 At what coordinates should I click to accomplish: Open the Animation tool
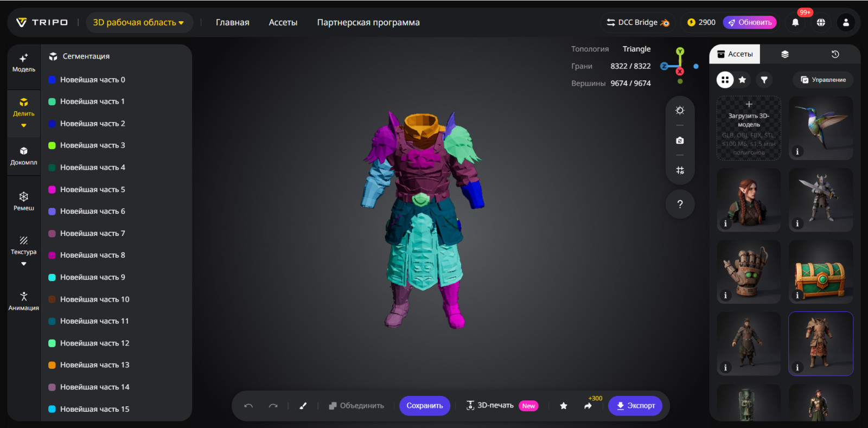pyautogui.click(x=23, y=301)
